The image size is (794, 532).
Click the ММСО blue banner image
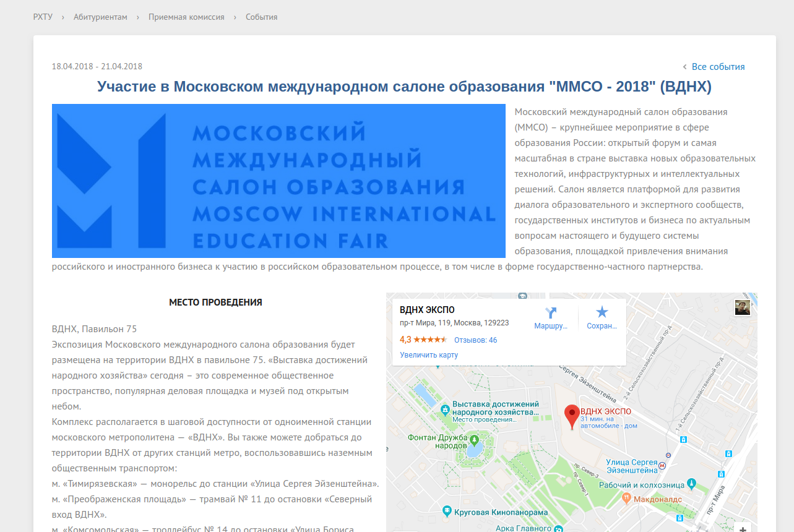278,181
